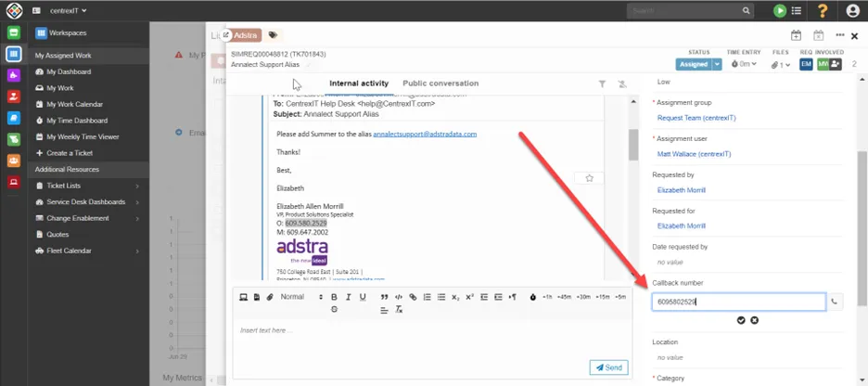Click the Send button

point(609,367)
